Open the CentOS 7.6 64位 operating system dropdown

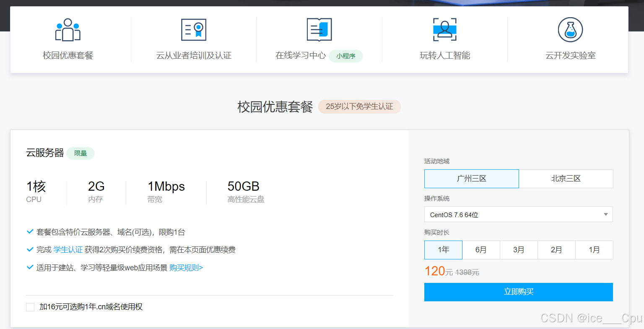click(x=519, y=214)
